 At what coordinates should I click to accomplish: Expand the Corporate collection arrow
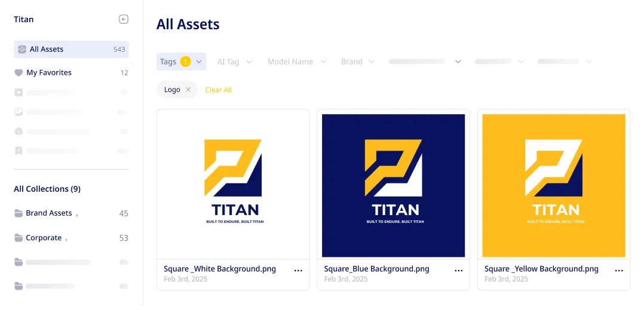tap(66, 239)
